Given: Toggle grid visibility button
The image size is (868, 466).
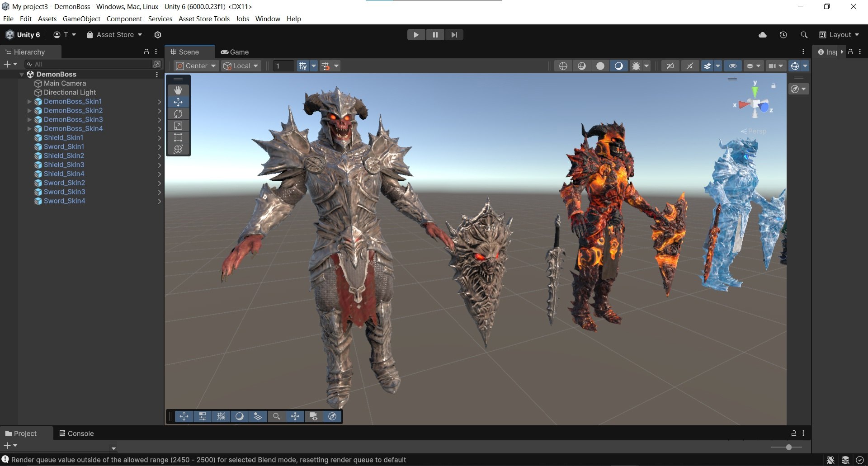Looking at the screenshot, I should (302, 66).
